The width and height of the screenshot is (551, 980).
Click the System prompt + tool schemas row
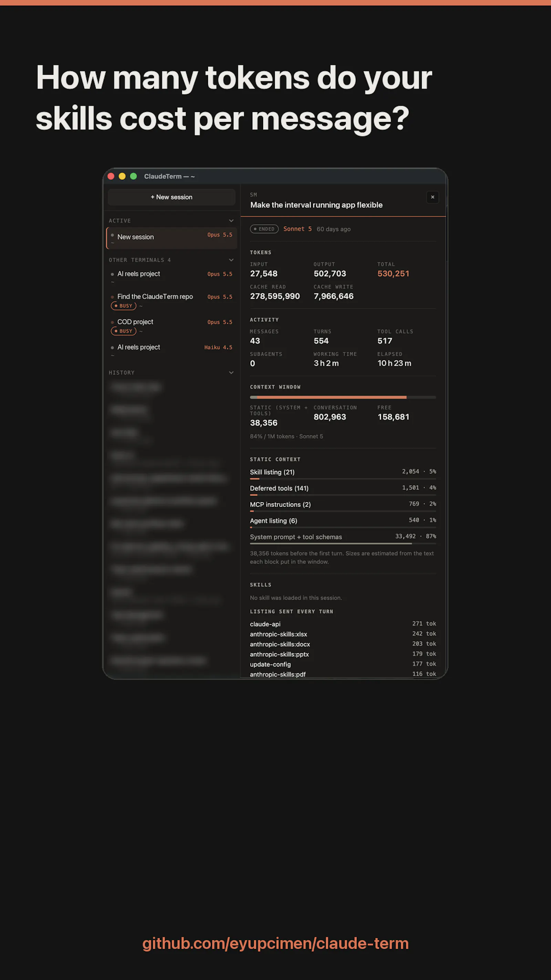click(343, 538)
